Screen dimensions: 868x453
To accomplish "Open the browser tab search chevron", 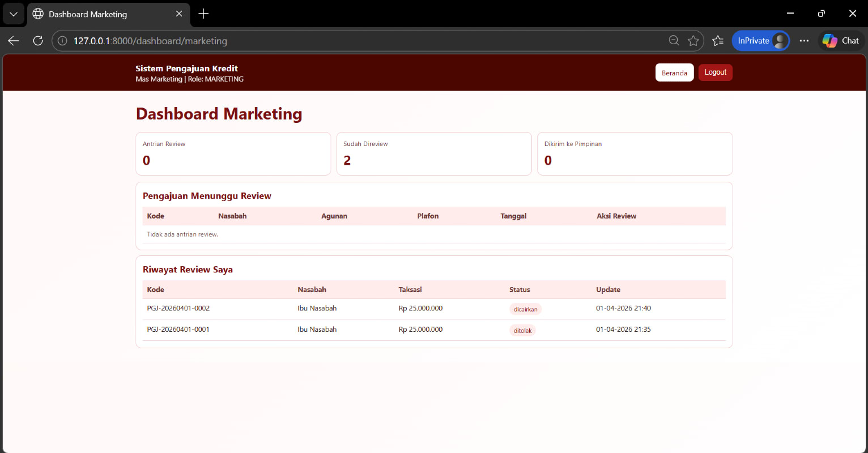I will (14, 14).
